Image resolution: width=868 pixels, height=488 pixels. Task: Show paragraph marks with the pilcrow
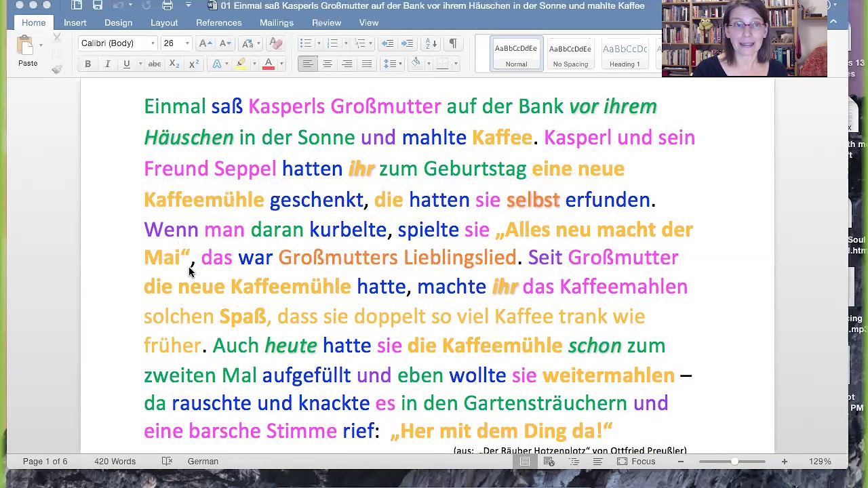453,43
